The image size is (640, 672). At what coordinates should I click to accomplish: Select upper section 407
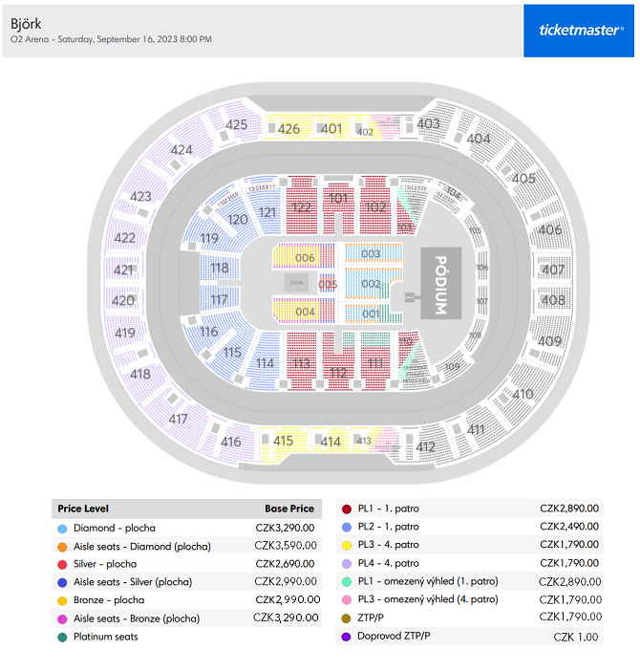pyautogui.click(x=553, y=270)
